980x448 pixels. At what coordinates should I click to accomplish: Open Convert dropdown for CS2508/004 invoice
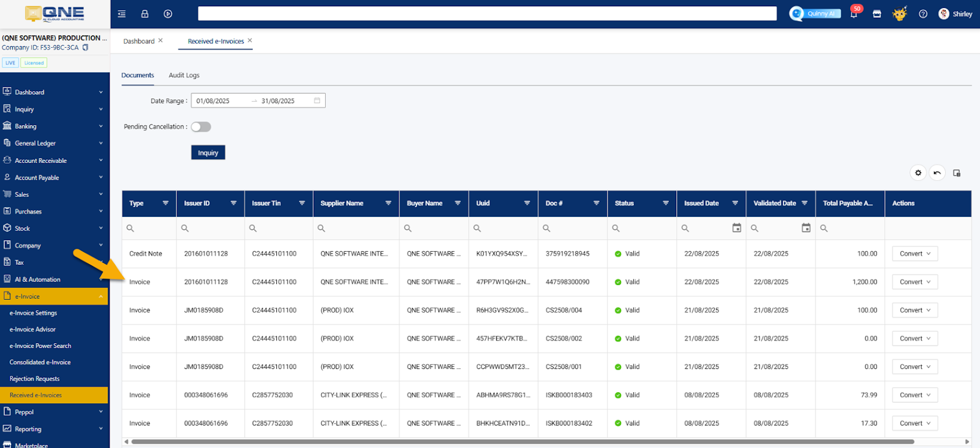click(915, 310)
